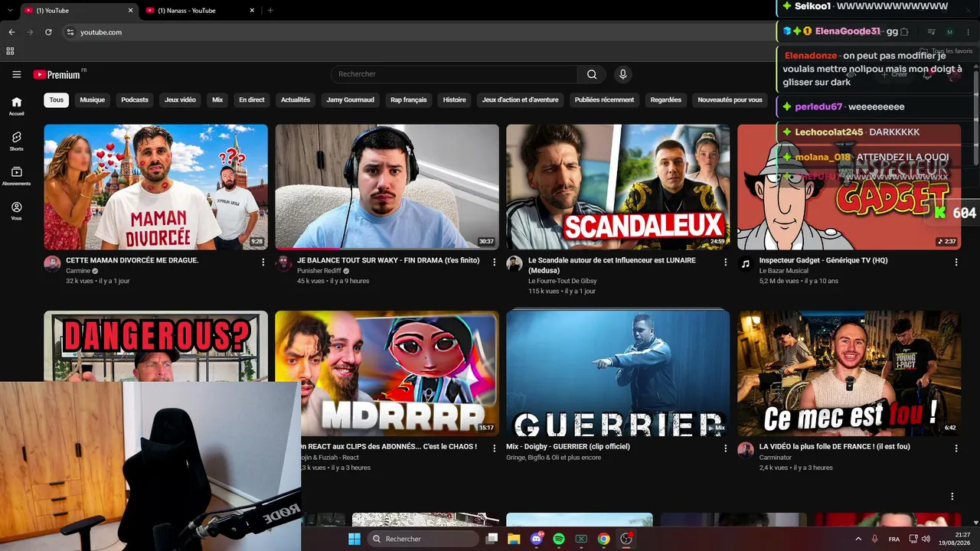Screen dimensions: 980x551
Task: Open the Chrome apps grid shortcut
Action: pyautogui.click(x=10, y=51)
